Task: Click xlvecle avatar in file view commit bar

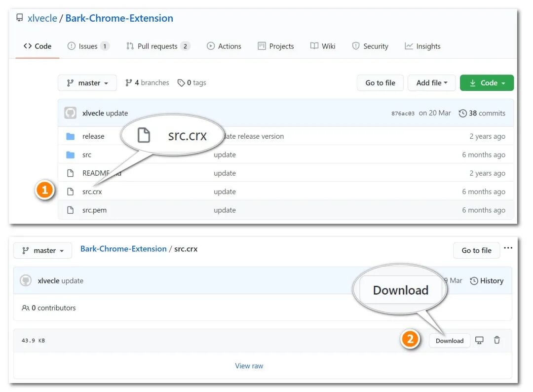Action: click(x=26, y=280)
